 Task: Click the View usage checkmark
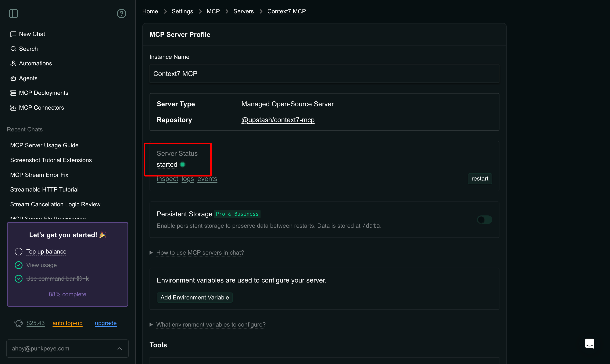pos(19,265)
